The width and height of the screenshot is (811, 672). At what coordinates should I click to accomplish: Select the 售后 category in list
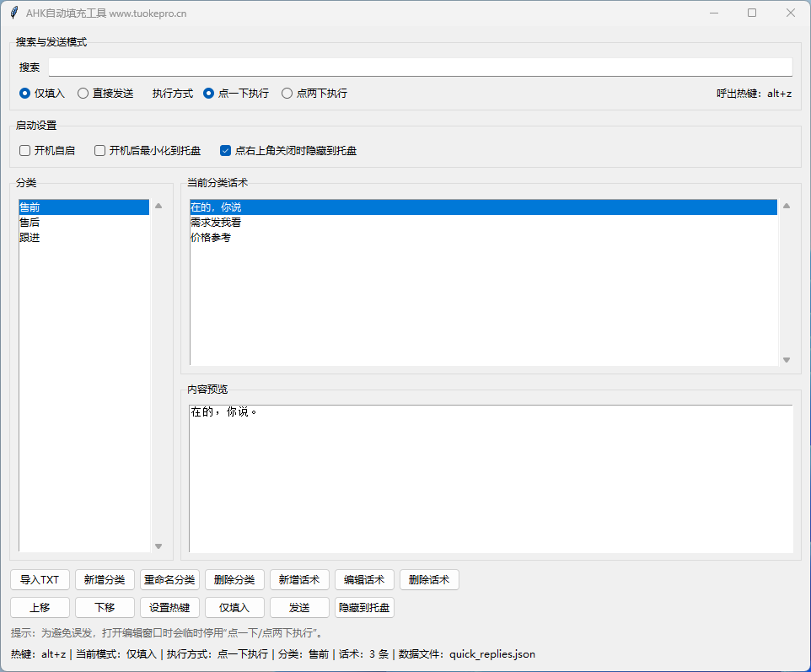point(30,223)
